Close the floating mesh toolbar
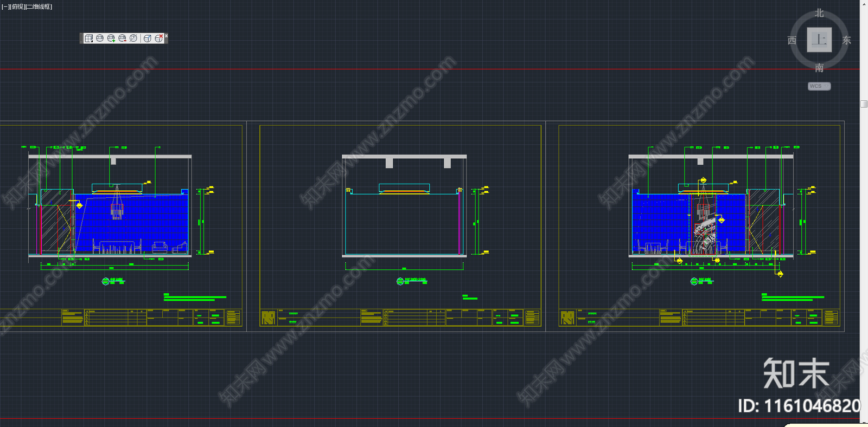 point(166,36)
